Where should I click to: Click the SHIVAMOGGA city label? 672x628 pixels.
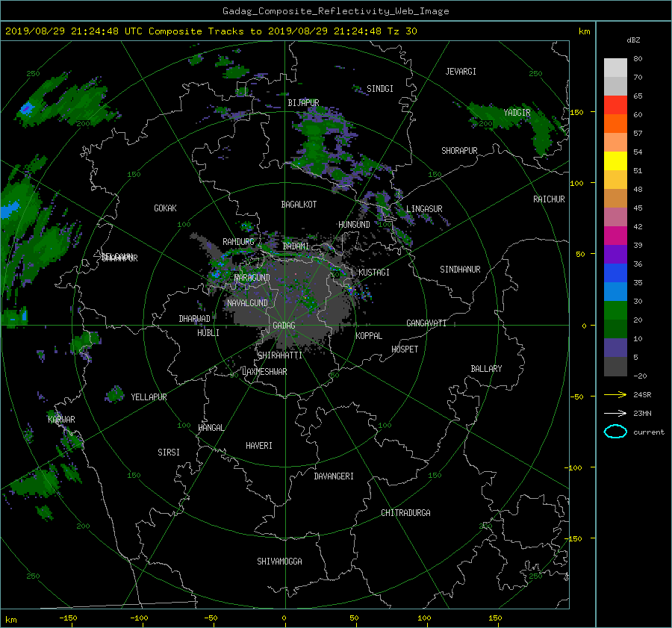tap(279, 562)
